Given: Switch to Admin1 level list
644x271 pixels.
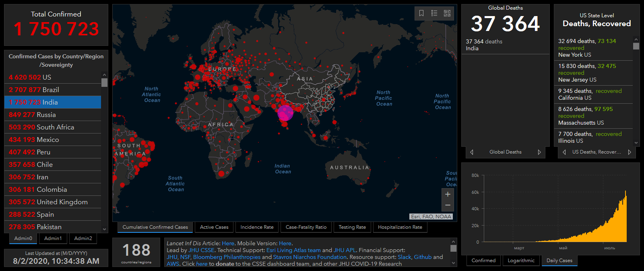Looking at the screenshot, I should point(53,238).
